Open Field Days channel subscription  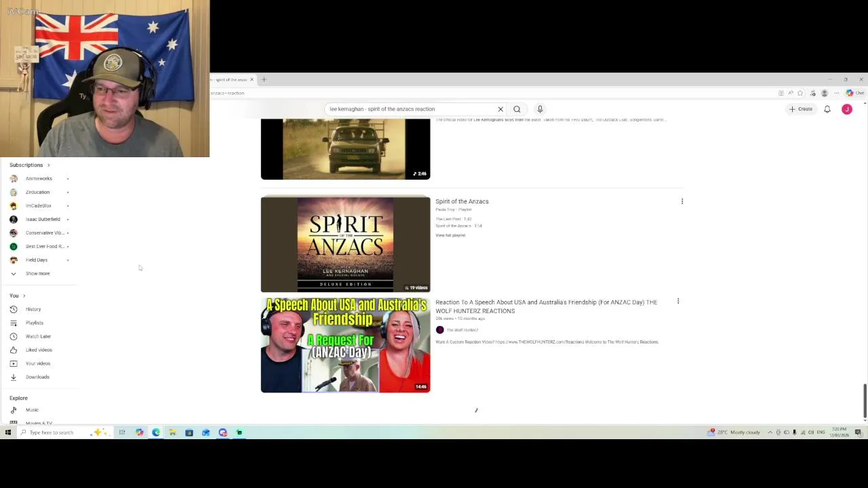(x=36, y=260)
